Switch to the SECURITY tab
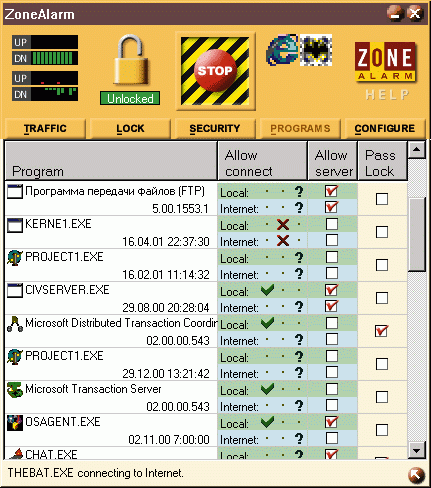This screenshot has width=431, height=488. pyautogui.click(x=215, y=128)
